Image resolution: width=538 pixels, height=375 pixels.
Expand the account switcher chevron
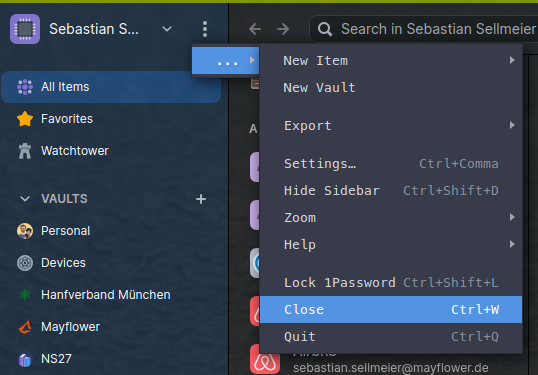167,29
